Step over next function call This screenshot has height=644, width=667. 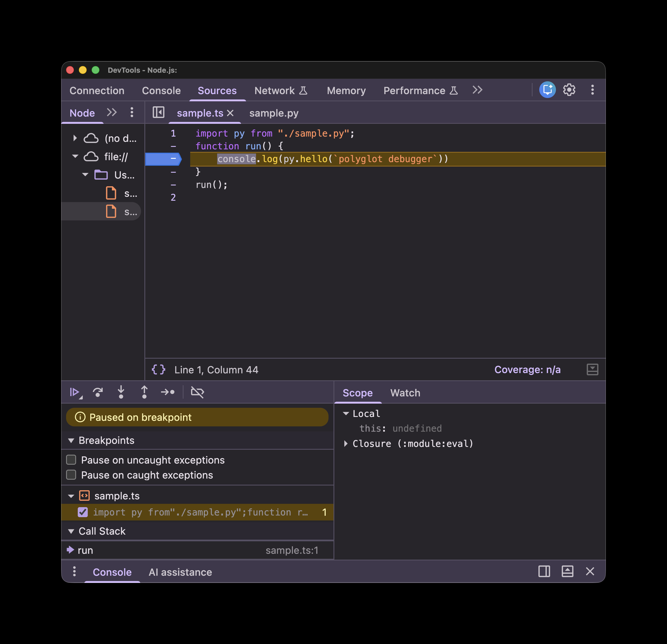(x=98, y=392)
